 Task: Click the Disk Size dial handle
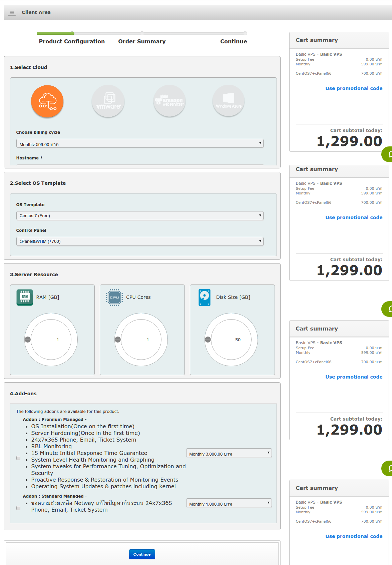pyautogui.click(x=208, y=340)
